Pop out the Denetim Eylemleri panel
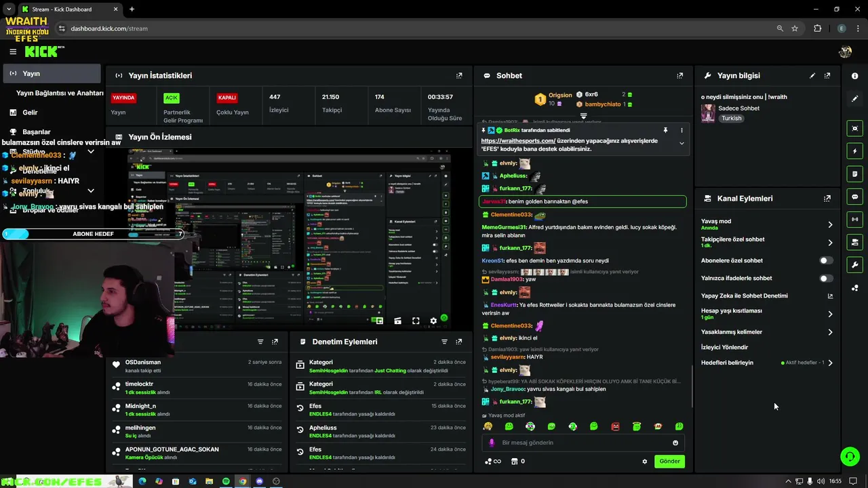 click(x=459, y=342)
